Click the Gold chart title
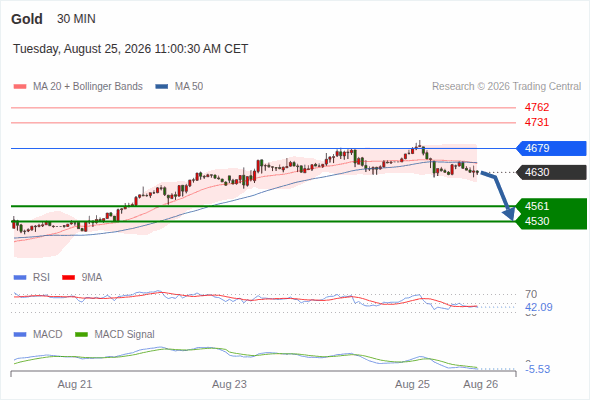This screenshot has width=590, height=400. pyautogui.click(x=27, y=19)
